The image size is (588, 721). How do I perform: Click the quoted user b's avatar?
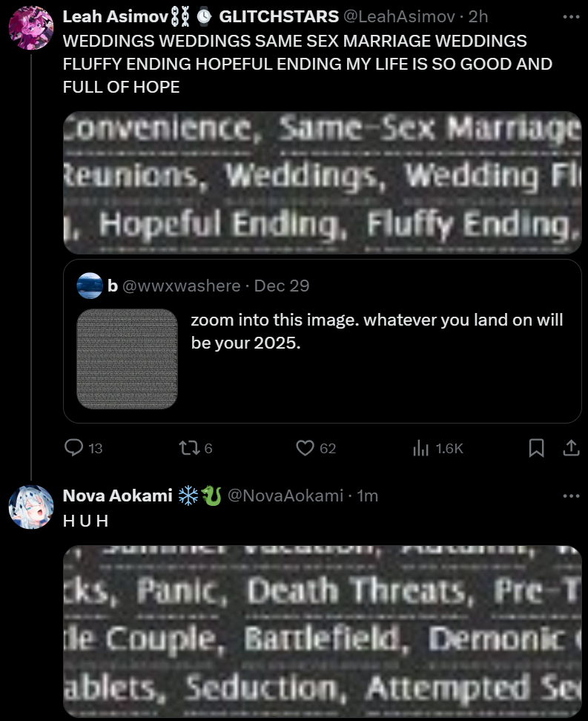point(90,286)
